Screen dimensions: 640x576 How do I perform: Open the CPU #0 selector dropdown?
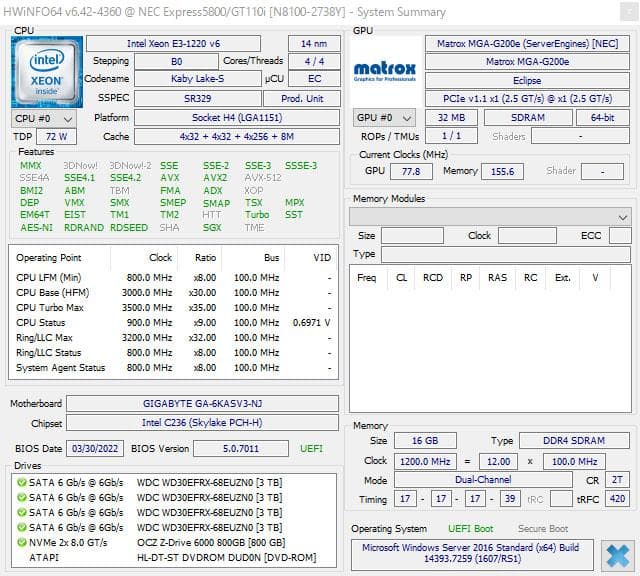click(44, 119)
